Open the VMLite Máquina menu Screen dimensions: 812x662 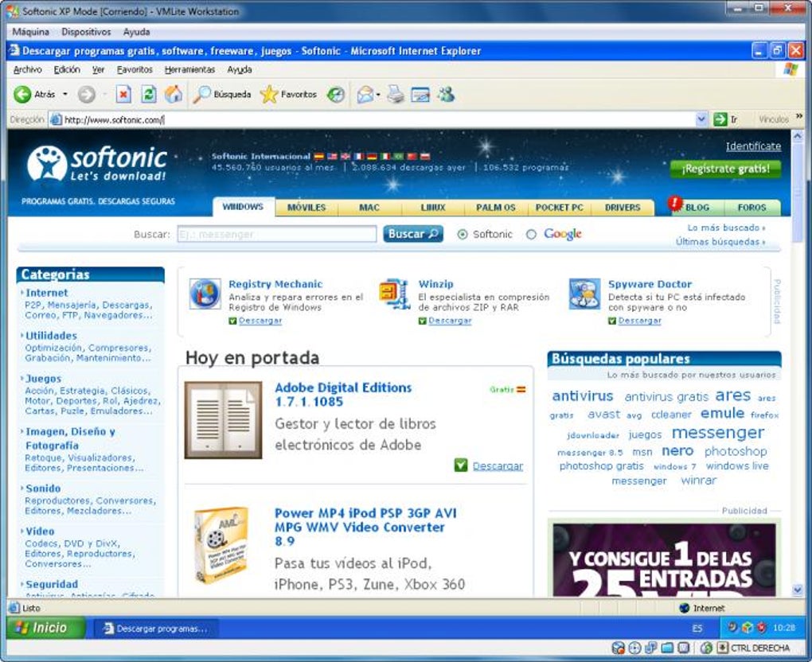click(30, 32)
